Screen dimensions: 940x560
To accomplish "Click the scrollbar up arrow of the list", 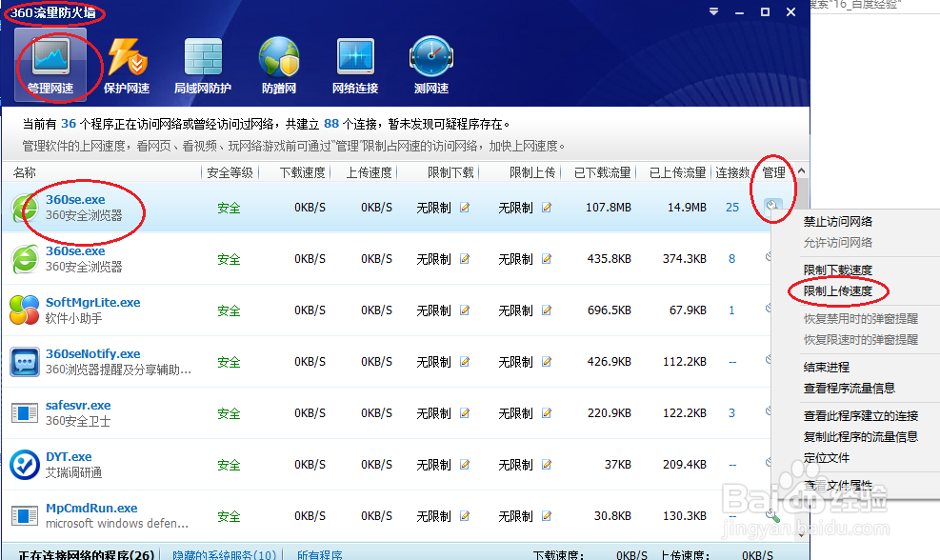I will 802,170.
